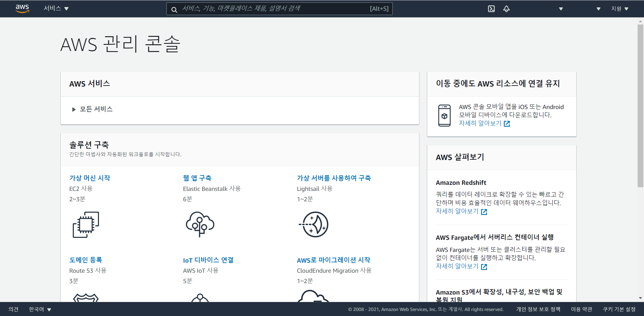Image resolution: width=644 pixels, height=316 pixels.
Task: Click the AWS 서비스 panel heading
Action: [90, 84]
